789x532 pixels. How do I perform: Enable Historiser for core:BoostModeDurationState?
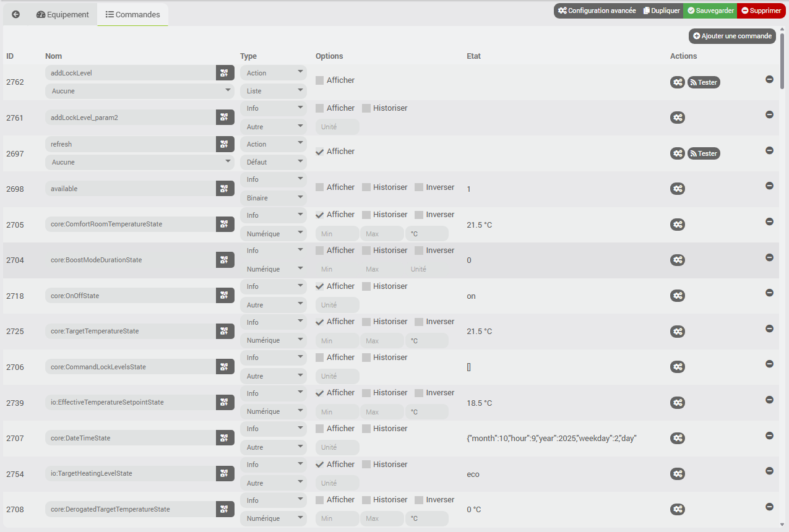click(x=366, y=251)
